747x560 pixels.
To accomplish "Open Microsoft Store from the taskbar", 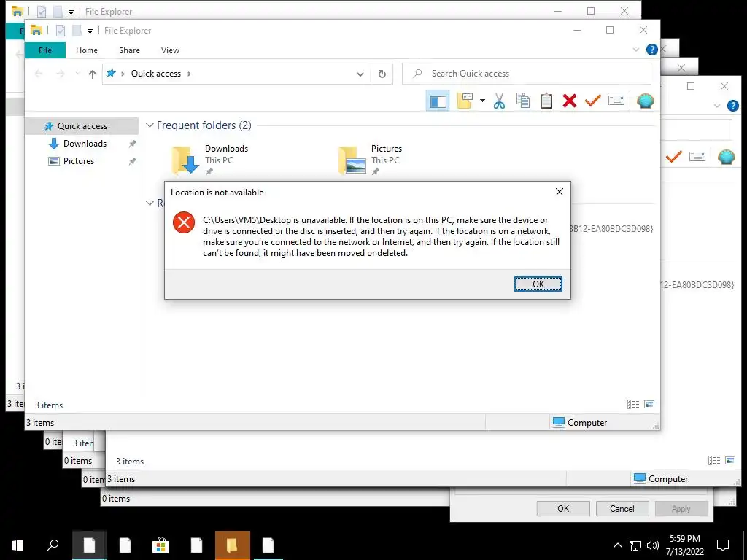I will 160,545.
